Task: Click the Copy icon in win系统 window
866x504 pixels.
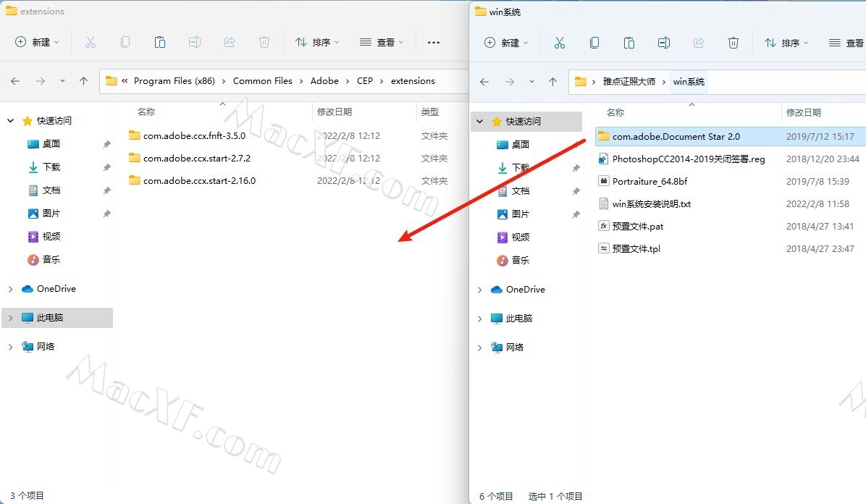Action: coord(594,43)
